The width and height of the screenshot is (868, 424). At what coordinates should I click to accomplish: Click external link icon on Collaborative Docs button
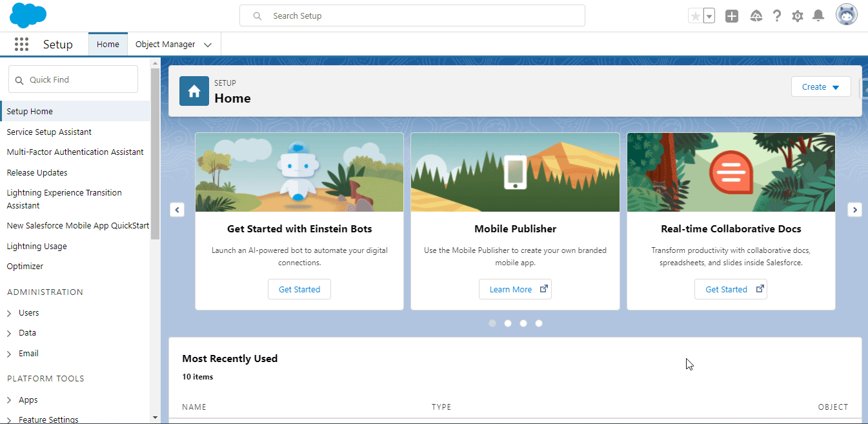point(760,289)
